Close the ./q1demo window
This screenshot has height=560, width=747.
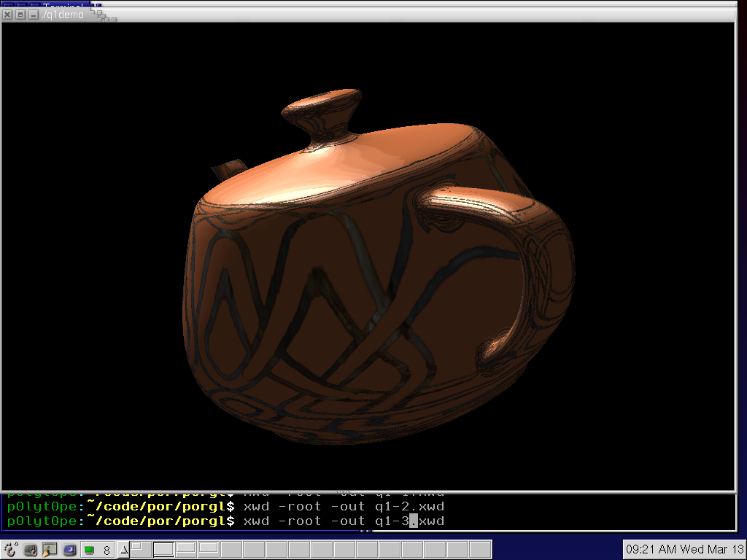8,15
